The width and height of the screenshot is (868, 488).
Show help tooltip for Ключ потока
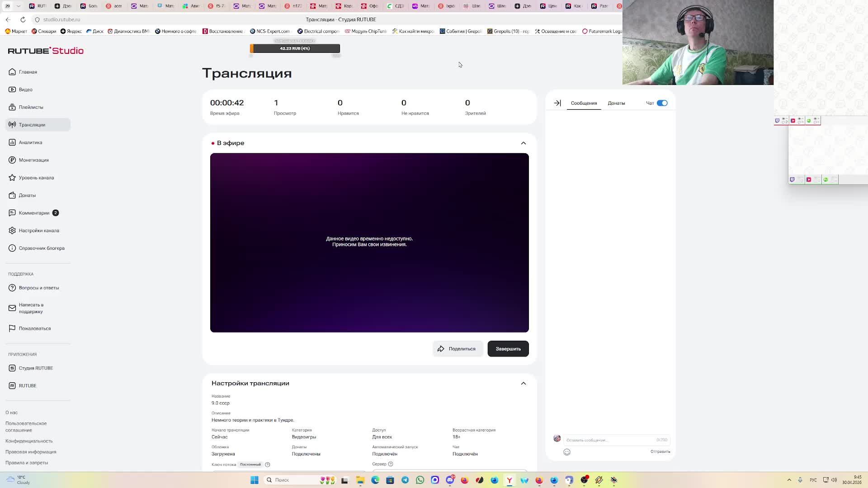click(x=268, y=465)
